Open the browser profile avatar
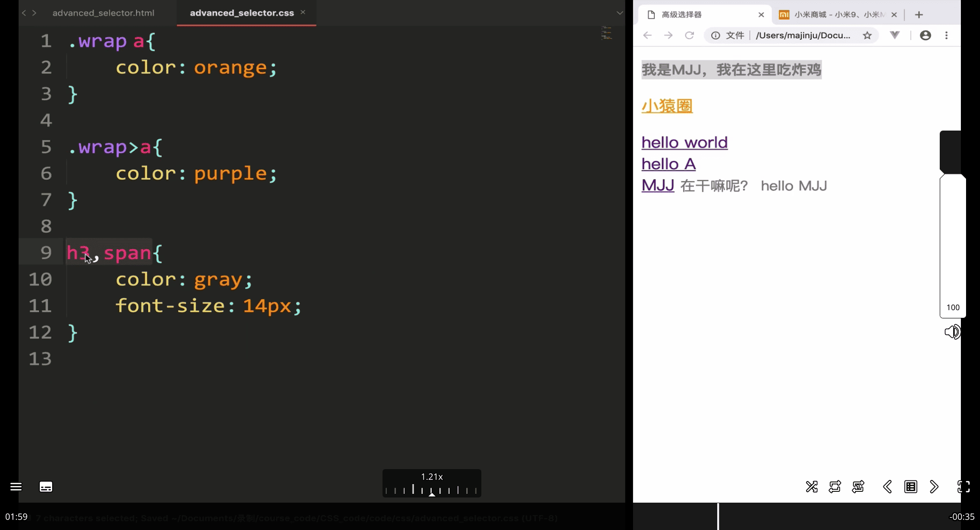The height and width of the screenshot is (530, 980). tap(926, 35)
